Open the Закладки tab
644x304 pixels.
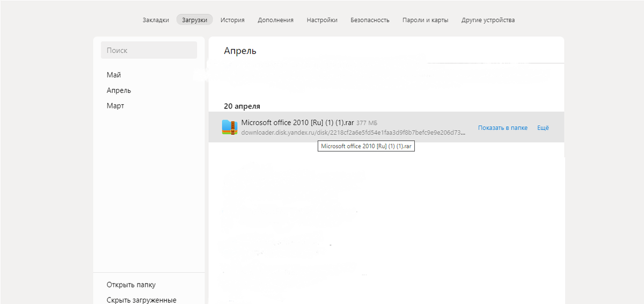[156, 20]
